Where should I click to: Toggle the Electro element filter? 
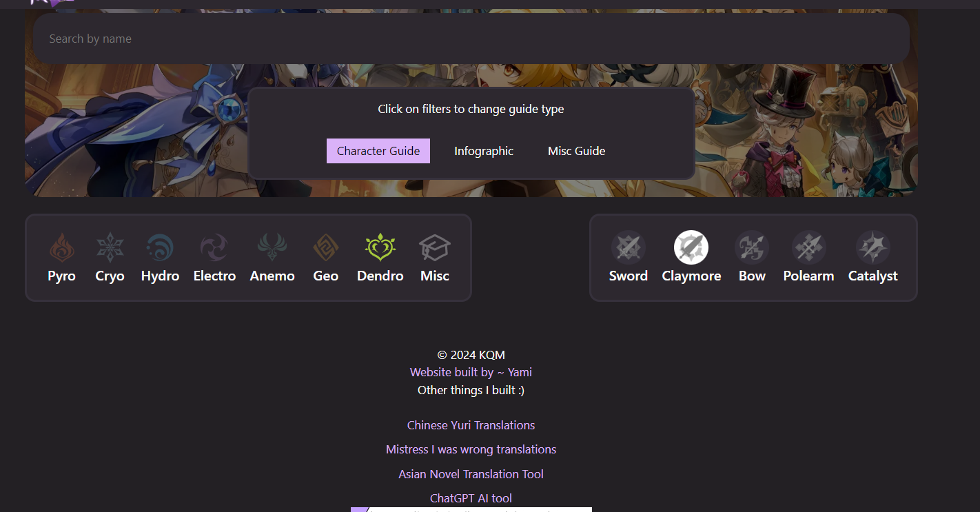click(214, 247)
